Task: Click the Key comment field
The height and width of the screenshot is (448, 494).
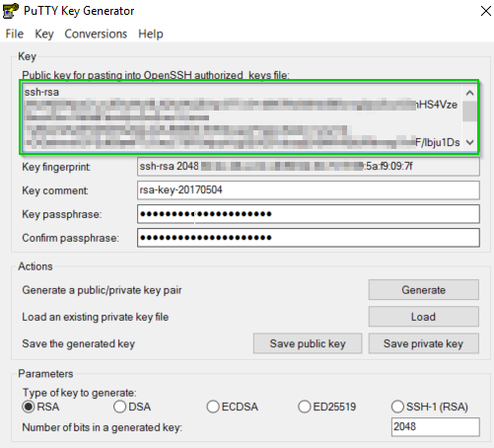Action: click(309, 190)
